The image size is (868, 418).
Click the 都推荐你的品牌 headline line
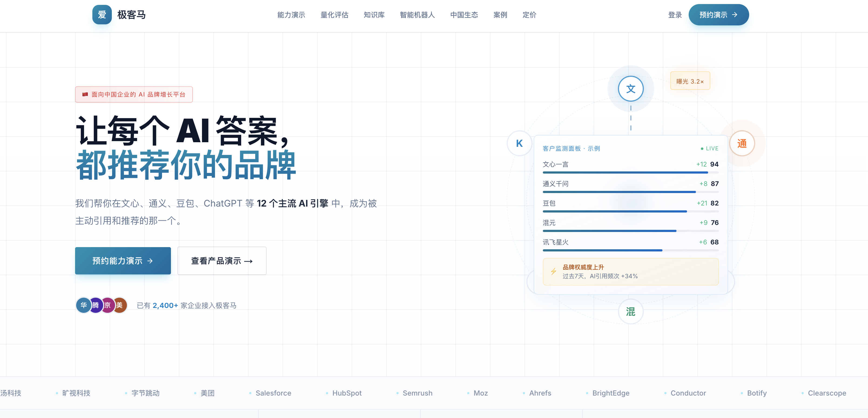186,165
